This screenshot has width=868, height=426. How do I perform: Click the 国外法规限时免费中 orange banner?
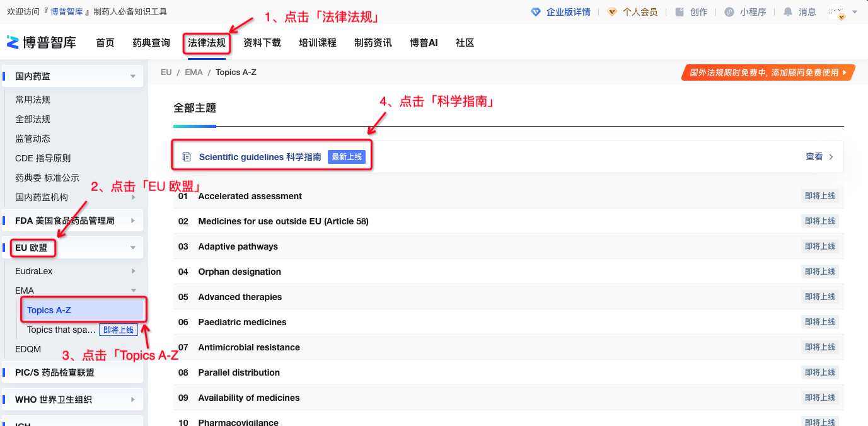point(768,72)
